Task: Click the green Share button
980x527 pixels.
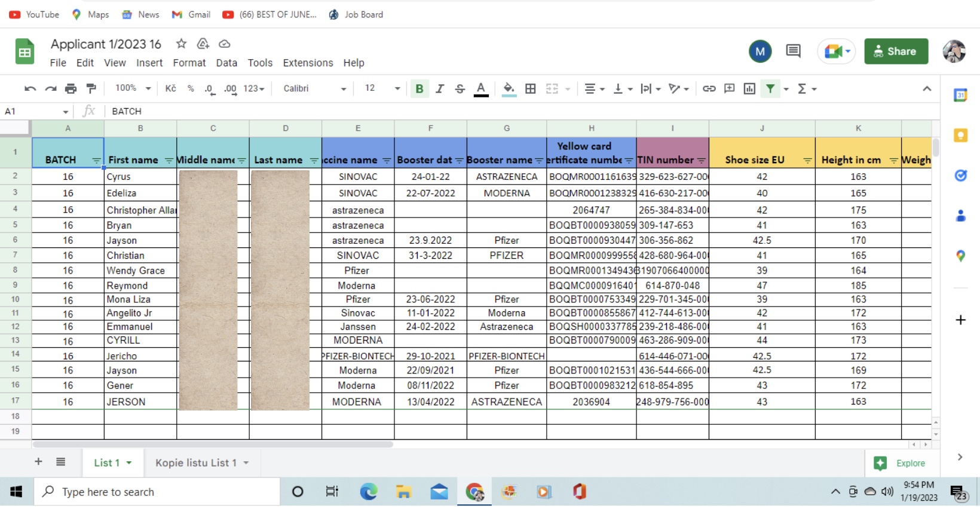Action: click(896, 51)
